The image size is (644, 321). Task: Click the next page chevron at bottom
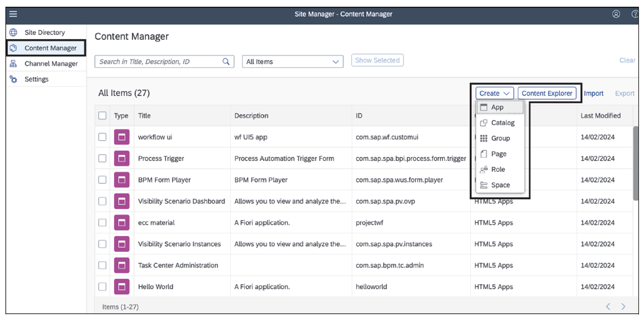click(x=623, y=306)
